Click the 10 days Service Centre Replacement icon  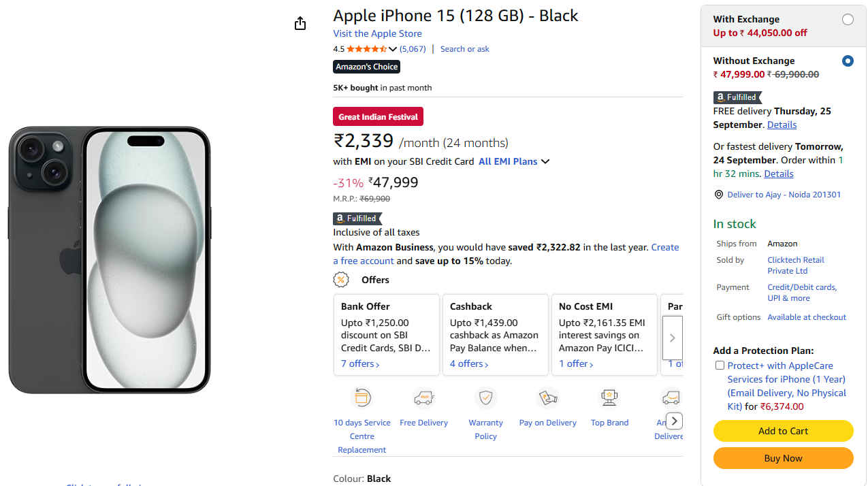pos(361,398)
